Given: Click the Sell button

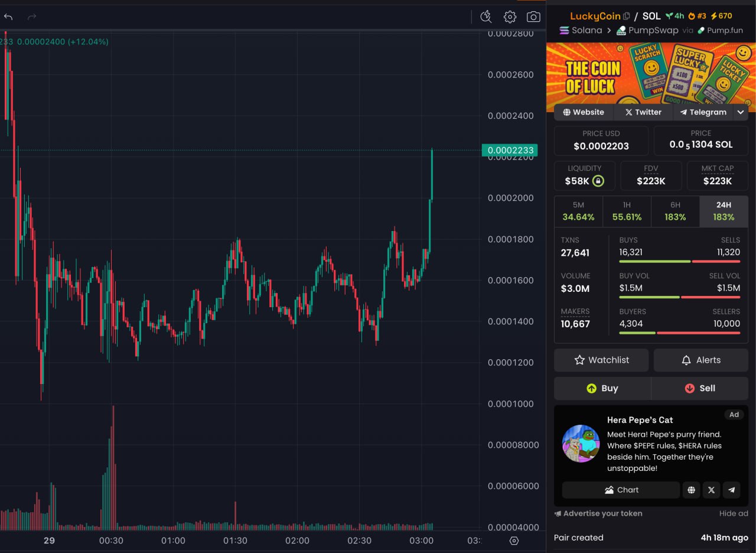Looking at the screenshot, I should [700, 388].
